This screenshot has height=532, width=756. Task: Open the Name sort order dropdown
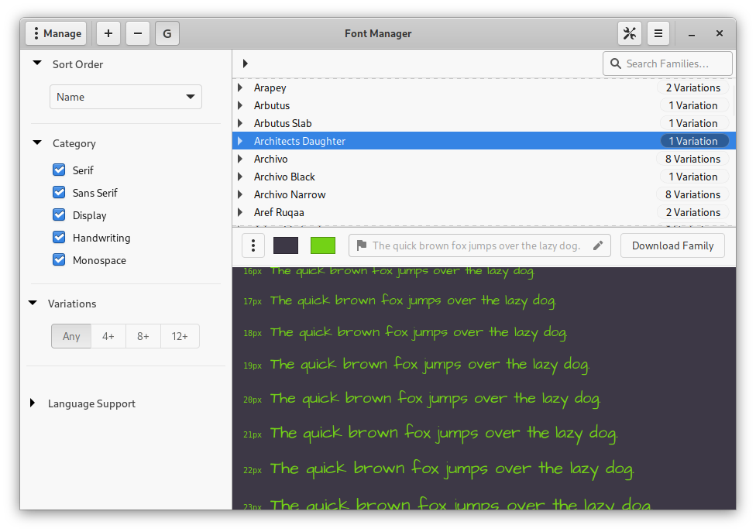[125, 97]
